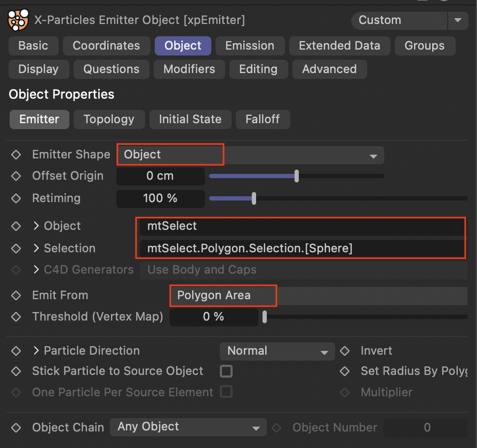
Task: Toggle keyframe diamond for Offset Origin
Action: (x=16, y=176)
